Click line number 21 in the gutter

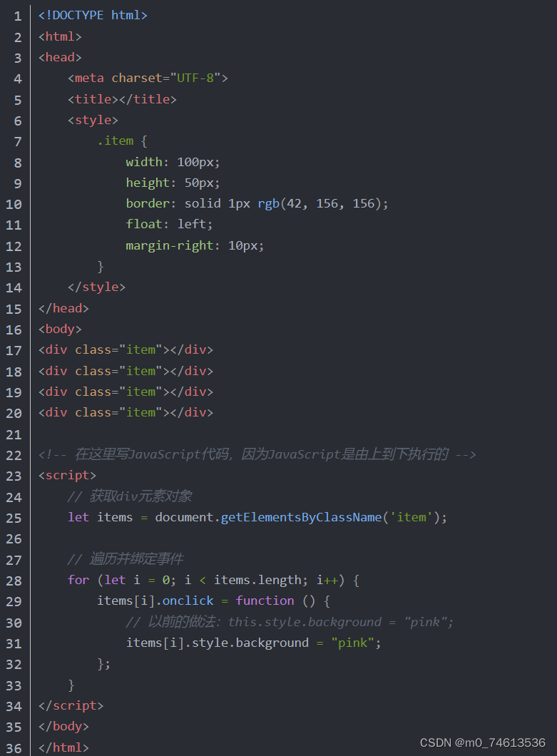pos(14,435)
